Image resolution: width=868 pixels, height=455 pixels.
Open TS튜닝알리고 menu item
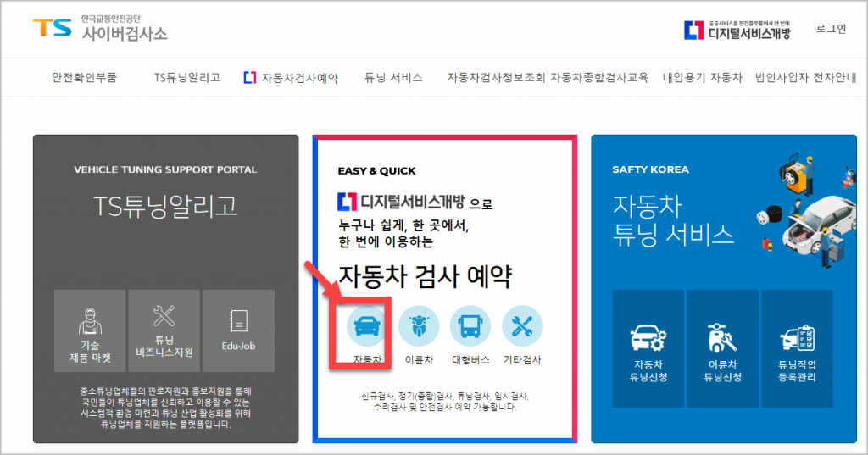tap(187, 77)
